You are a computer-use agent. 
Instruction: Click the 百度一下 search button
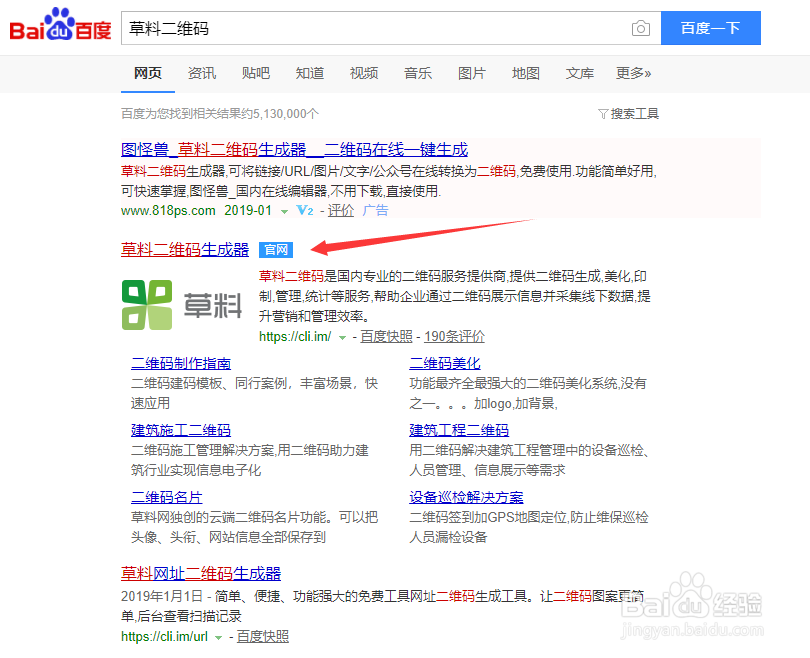coord(710,28)
